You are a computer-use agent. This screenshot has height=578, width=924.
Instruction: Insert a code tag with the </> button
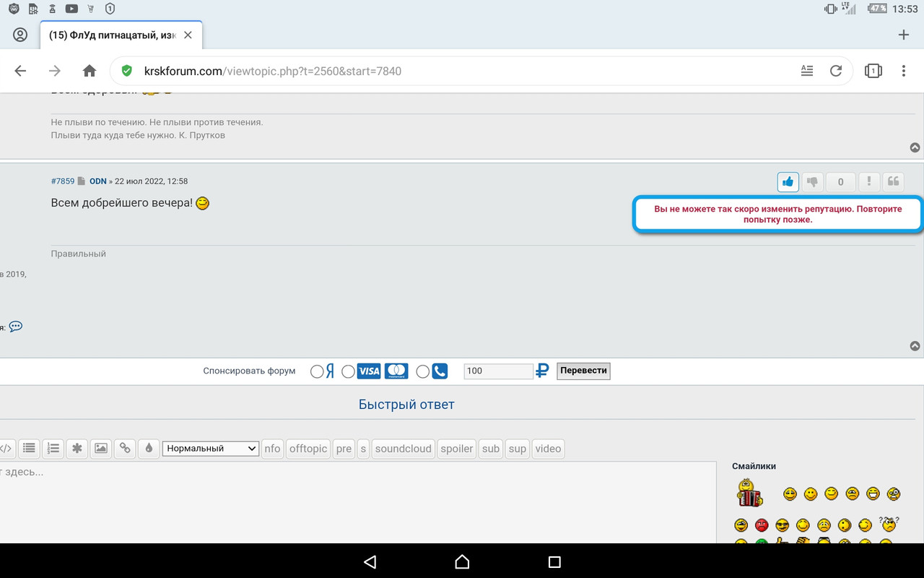[6, 449]
